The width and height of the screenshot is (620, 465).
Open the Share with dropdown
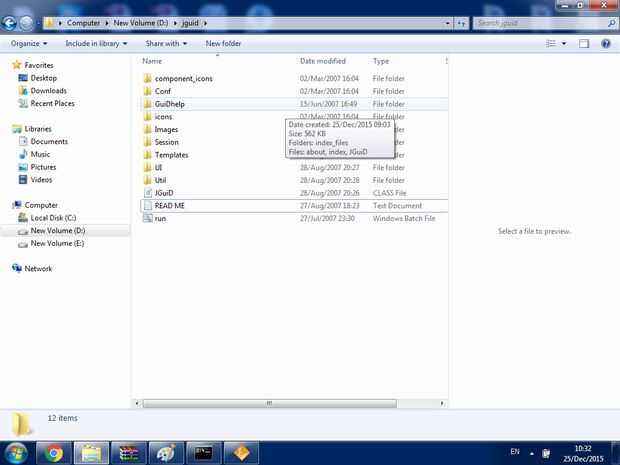click(x=166, y=43)
